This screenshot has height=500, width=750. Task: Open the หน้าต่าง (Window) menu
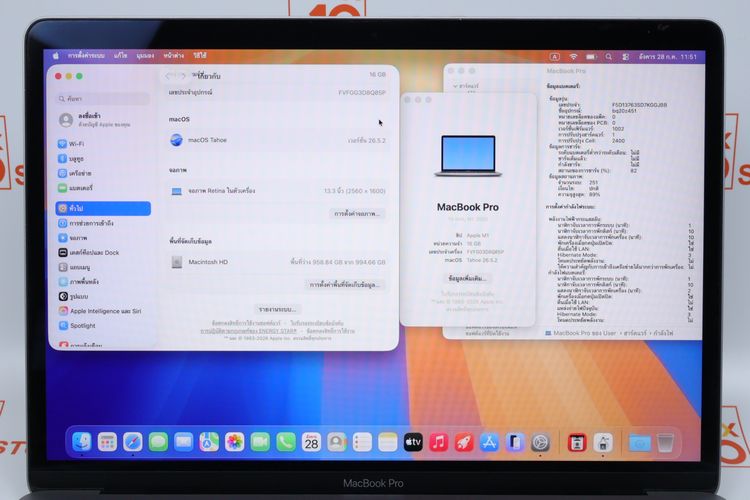[x=174, y=56]
